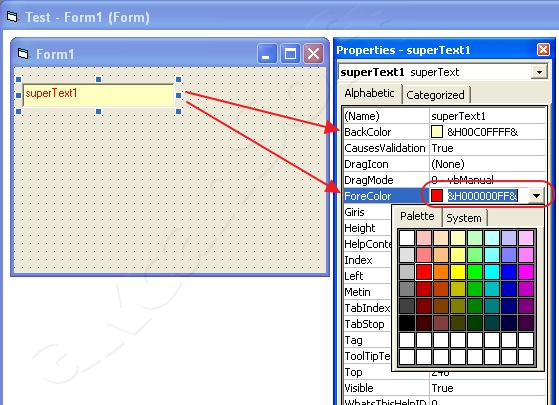559x405 pixels.
Task: Minimize the Form1 window
Action: coord(267,54)
